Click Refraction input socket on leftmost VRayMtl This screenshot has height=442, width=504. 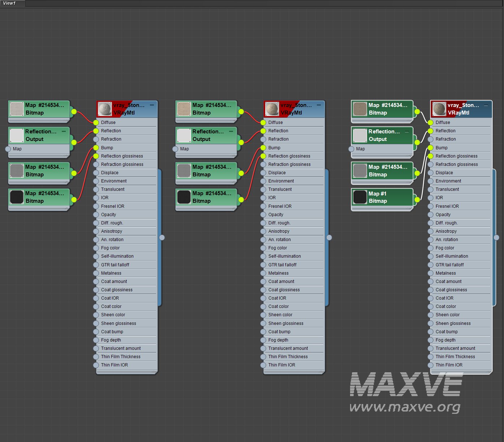pyautogui.click(x=96, y=139)
